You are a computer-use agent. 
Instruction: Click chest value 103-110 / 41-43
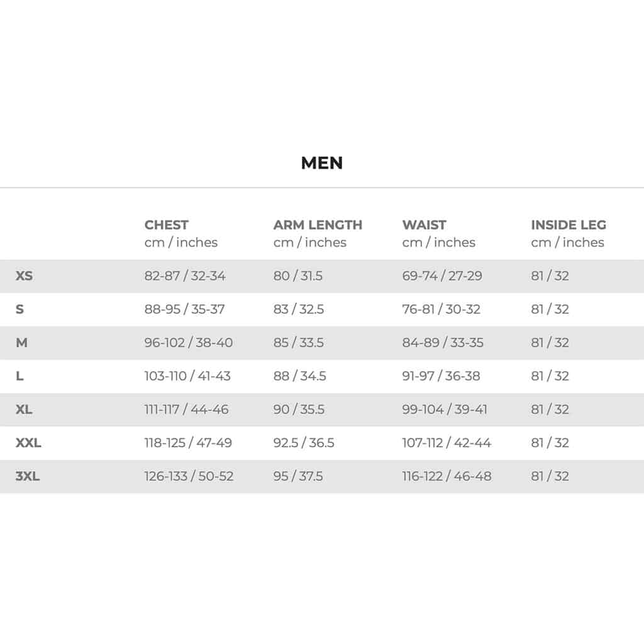[187, 375]
